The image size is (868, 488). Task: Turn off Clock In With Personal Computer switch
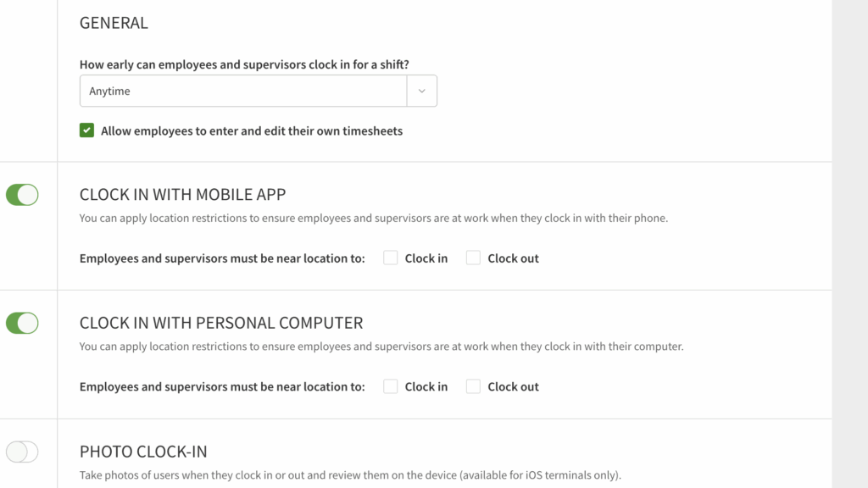point(22,323)
